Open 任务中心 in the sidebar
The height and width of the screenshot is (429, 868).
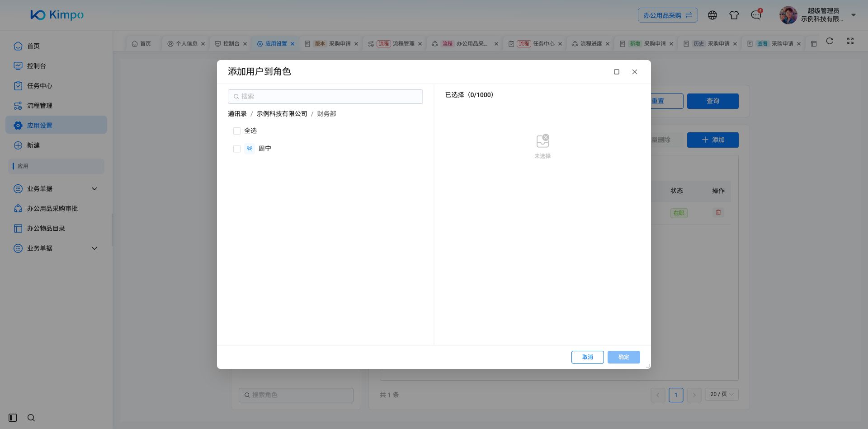(x=56, y=86)
